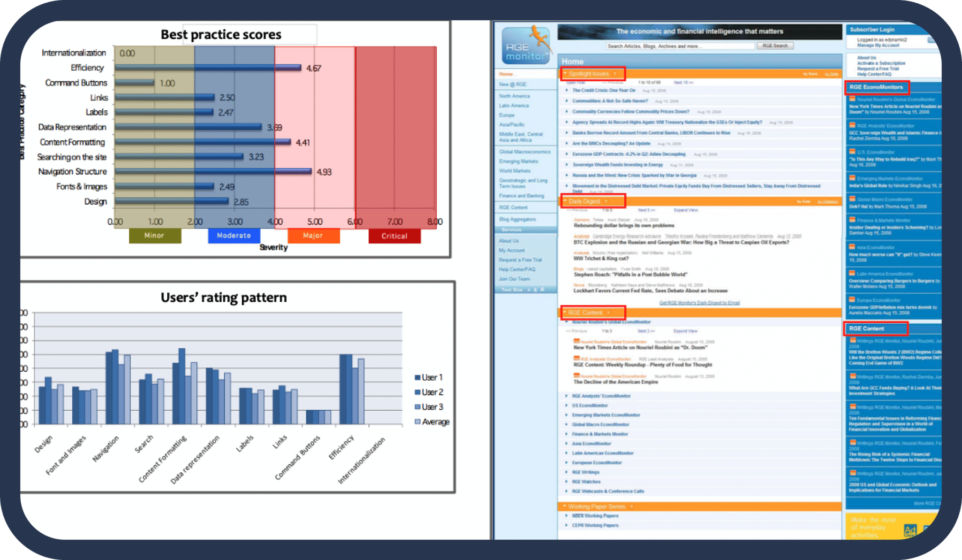Click the Minor severity legend box

(155, 236)
